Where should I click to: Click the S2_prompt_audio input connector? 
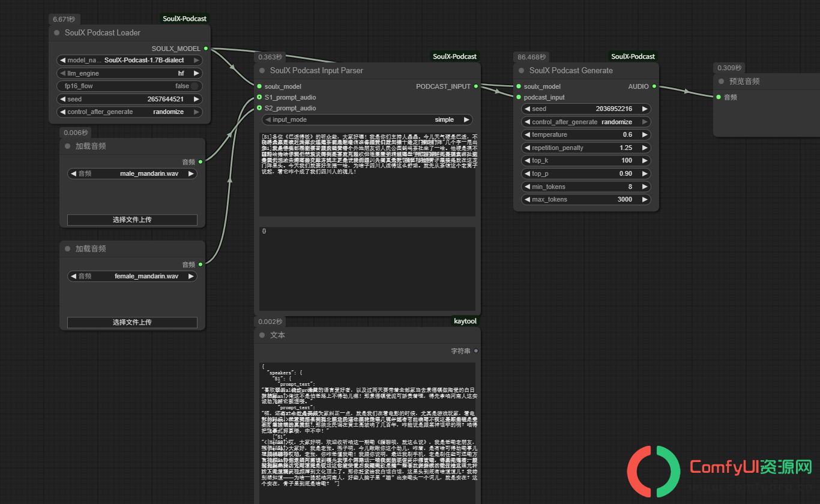click(259, 108)
